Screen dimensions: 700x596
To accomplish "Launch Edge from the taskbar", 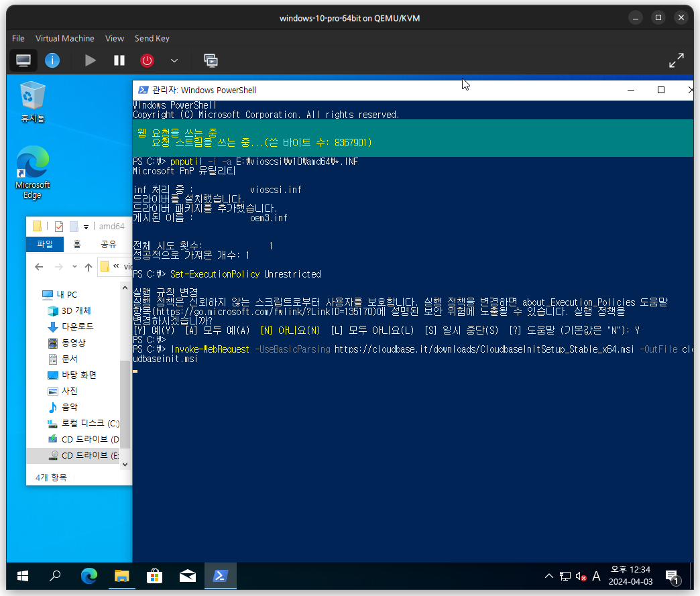I will [x=89, y=576].
